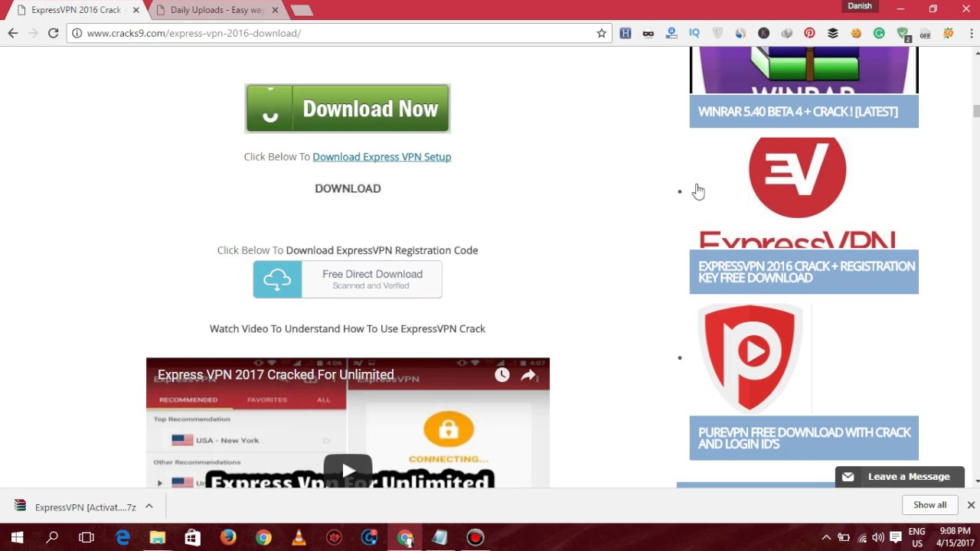The width and height of the screenshot is (980, 551).
Task: Show hidden system tray icons
Action: (826, 537)
